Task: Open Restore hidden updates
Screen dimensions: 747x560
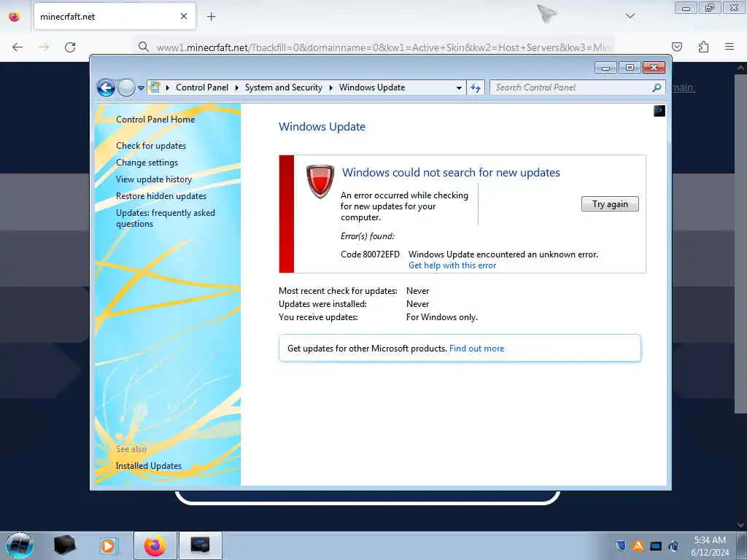Action: (x=161, y=195)
